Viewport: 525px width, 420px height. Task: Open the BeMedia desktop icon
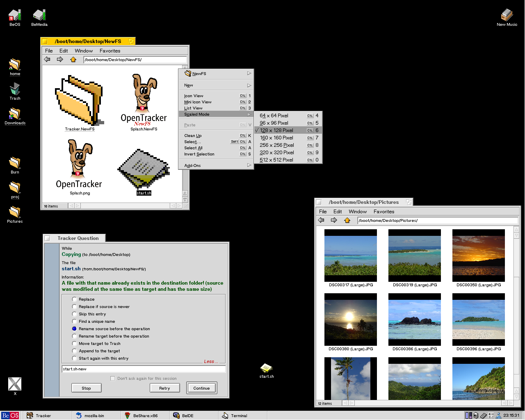[39, 16]
